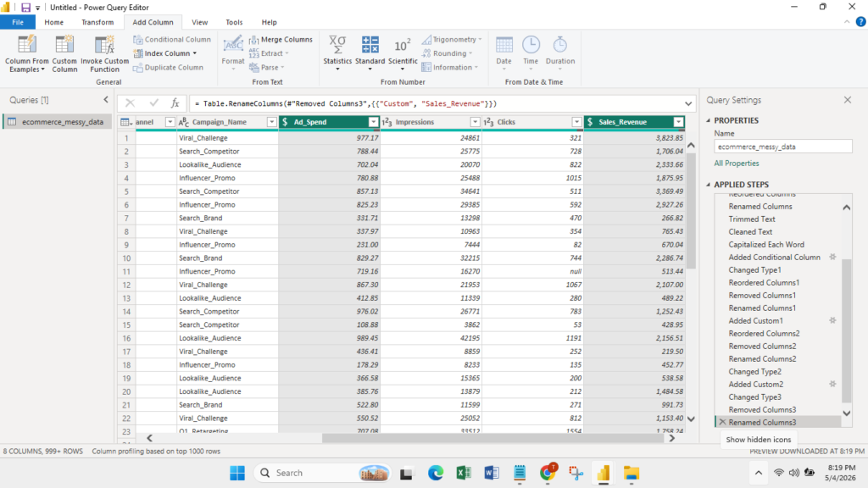Image resolution: width=868 pixels, height=488 pixels.
Task: Open the Standard arithmetic tool
Action: tap(370, 53)
